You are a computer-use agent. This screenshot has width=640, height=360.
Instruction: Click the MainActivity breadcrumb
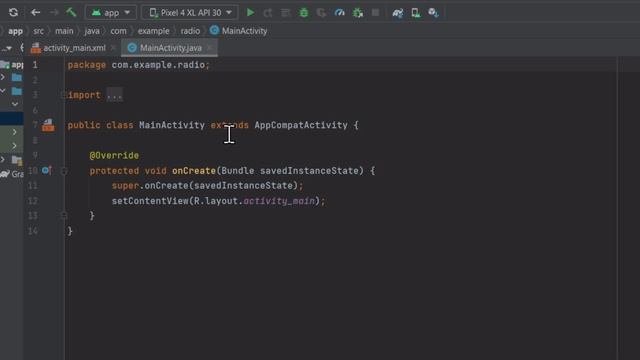click(239, 31)
